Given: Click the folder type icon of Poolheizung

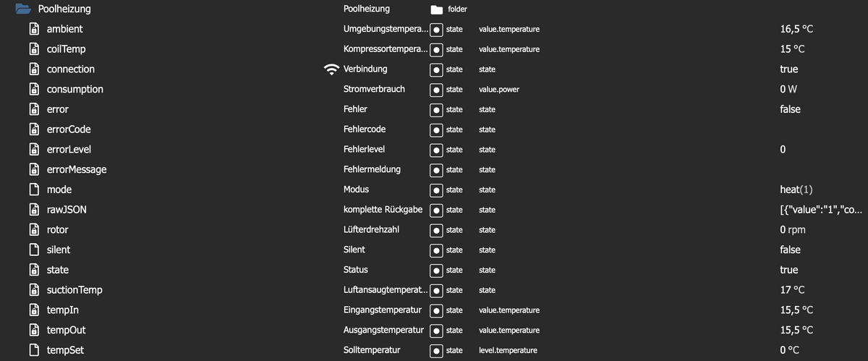Looking at the screenshot, I should click(x=436, y=9).
